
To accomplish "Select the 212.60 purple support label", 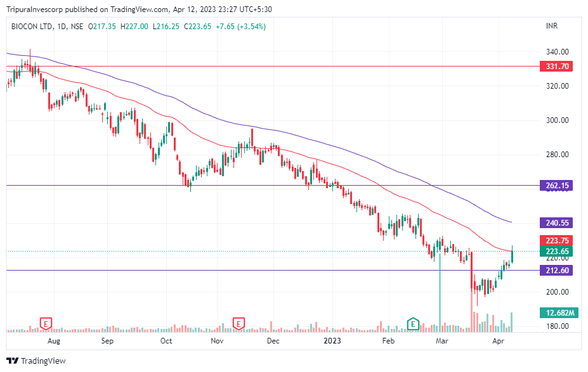I will click(x=556, y=271).
